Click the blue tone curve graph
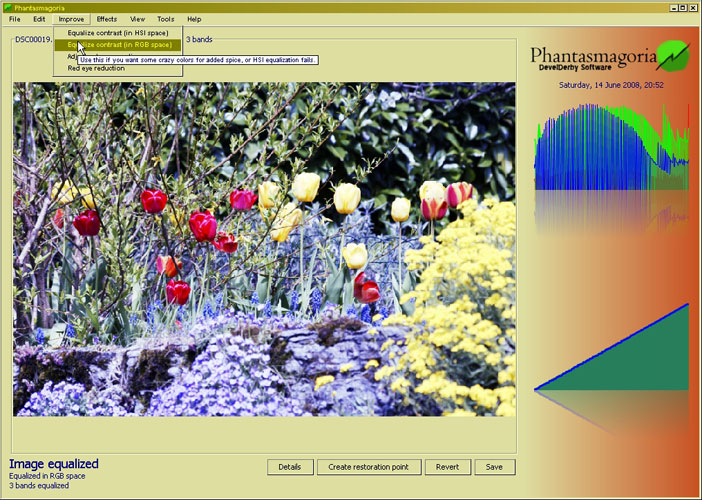Image resolution: width=702 pixels, height=500 pixels. 611,348
